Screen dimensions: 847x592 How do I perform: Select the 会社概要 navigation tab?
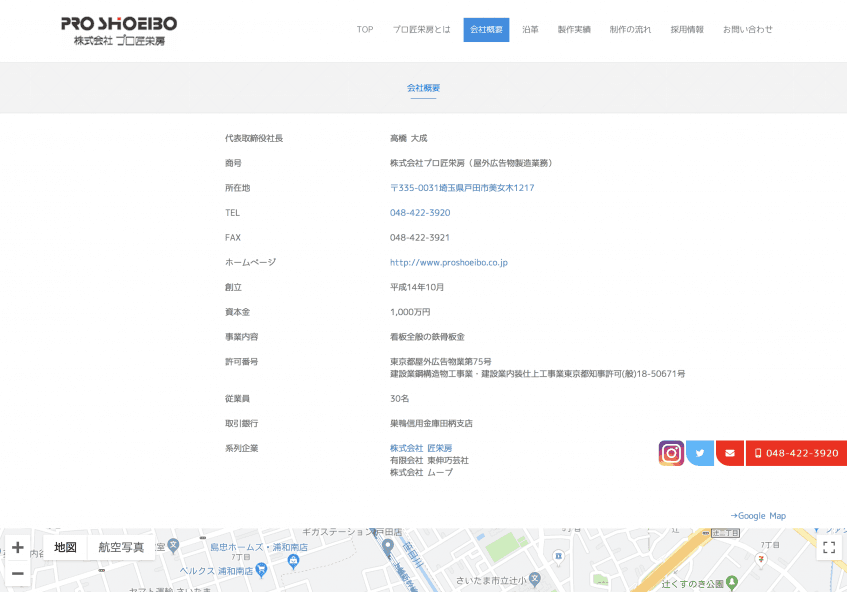pyautogui.click(x=486, y=30)
